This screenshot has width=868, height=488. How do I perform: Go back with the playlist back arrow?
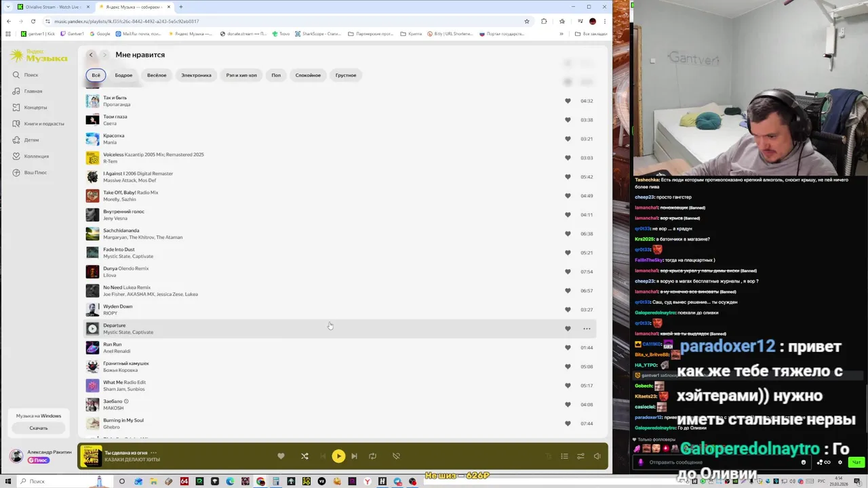91,55
